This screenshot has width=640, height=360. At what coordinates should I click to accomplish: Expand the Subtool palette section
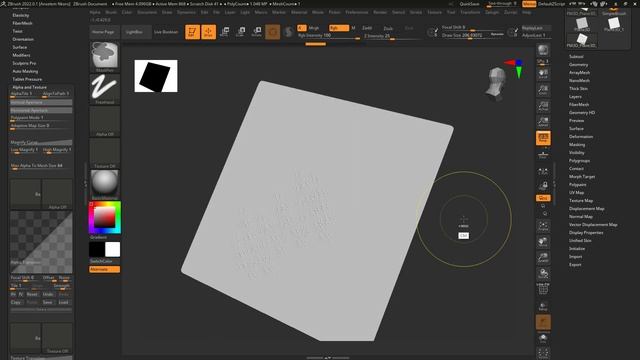576,57
